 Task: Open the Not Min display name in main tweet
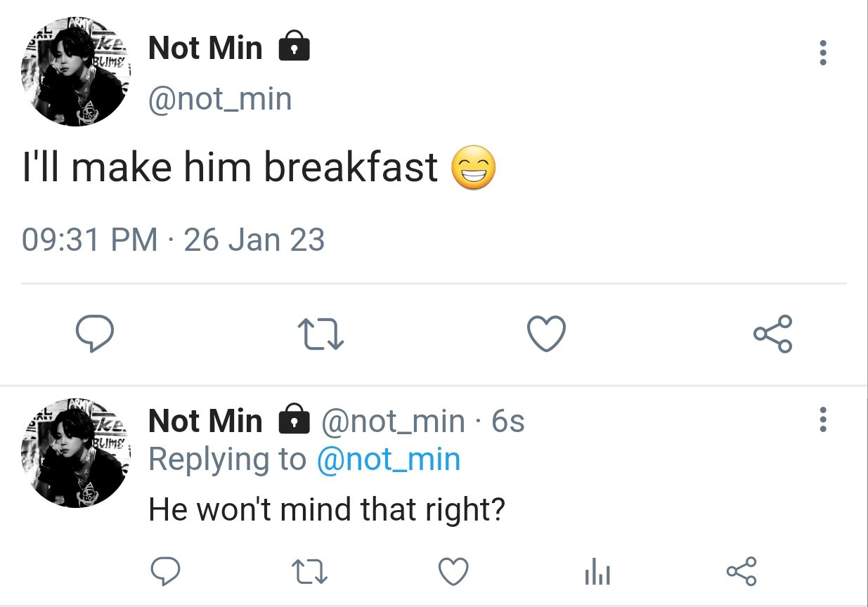(205, 48)
